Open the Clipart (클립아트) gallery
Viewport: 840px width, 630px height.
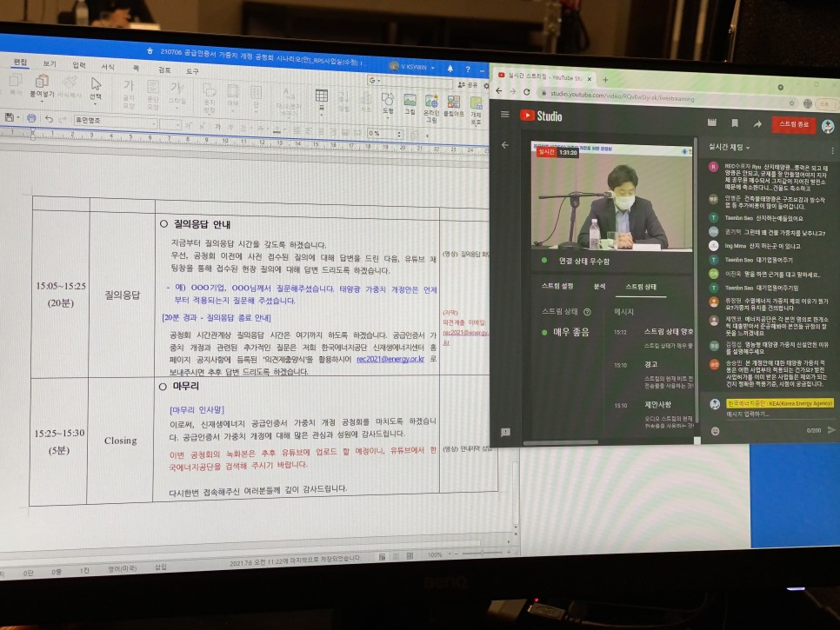coord(454,102)
